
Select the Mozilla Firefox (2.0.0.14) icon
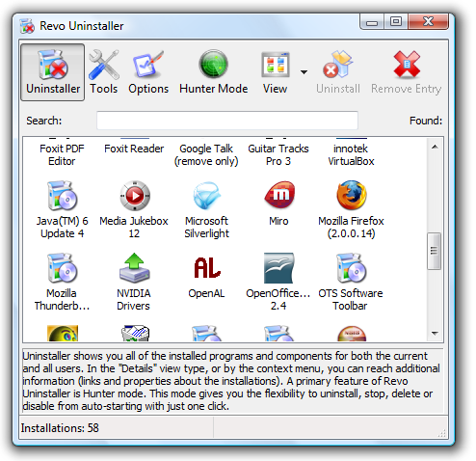pyautogui.click(x=351, y=195)
